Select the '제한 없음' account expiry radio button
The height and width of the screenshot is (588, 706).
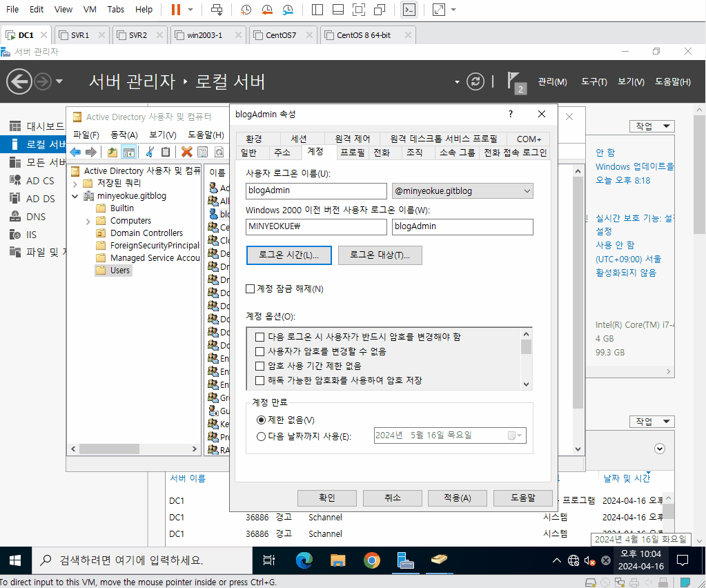click(x=261, y=420)
